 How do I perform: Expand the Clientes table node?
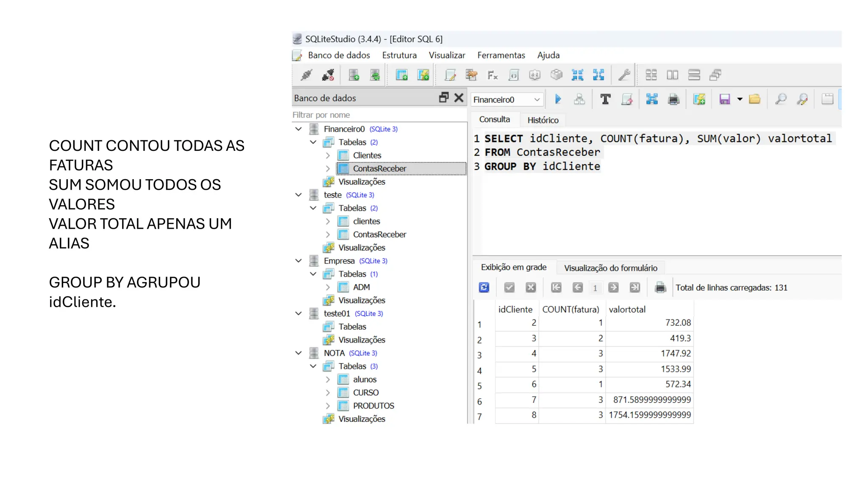pyautogui.click(x=328, y=155)
